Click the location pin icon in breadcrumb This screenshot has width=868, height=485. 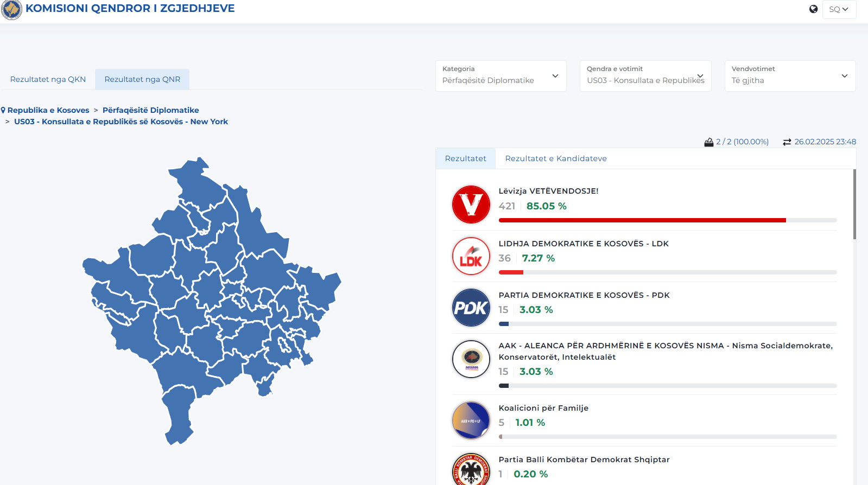point(3,110)
